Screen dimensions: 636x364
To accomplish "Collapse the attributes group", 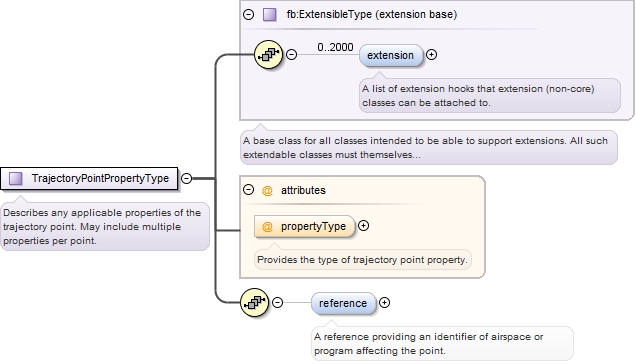I will [x=249, y=190].
